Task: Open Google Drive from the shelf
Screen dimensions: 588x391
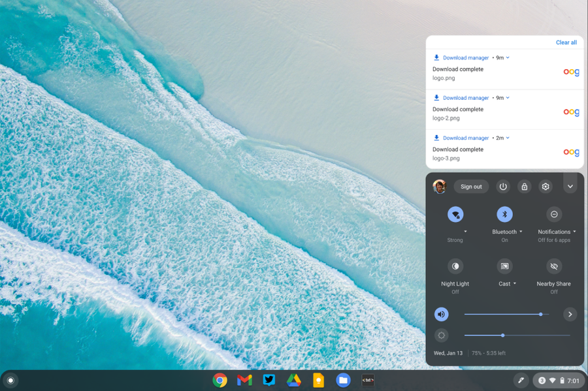Action: pyautogui.click(x=293, y=381)
